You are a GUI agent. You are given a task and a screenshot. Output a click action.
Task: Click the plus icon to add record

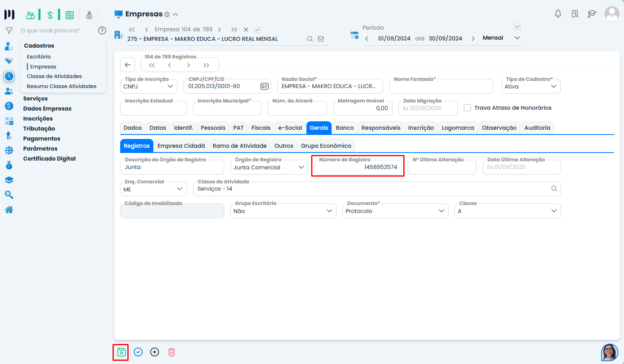click(155, 352)
